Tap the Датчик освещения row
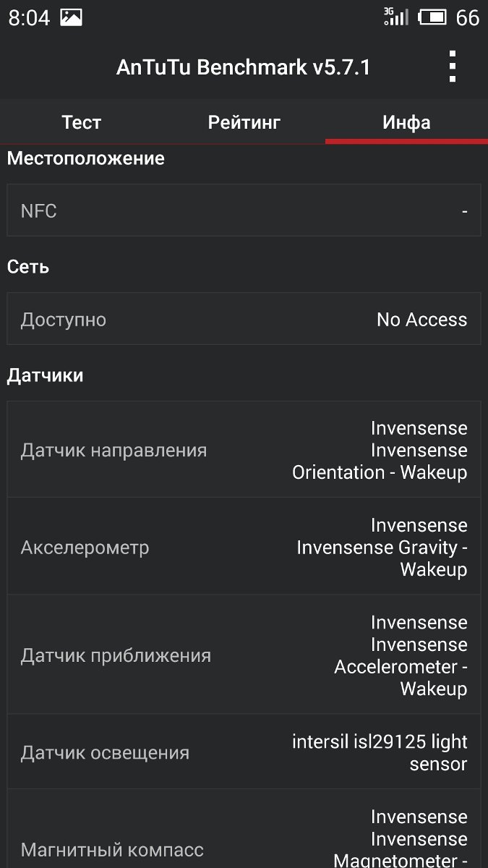This screenshot has height=868, width=488. pos(244,752)
